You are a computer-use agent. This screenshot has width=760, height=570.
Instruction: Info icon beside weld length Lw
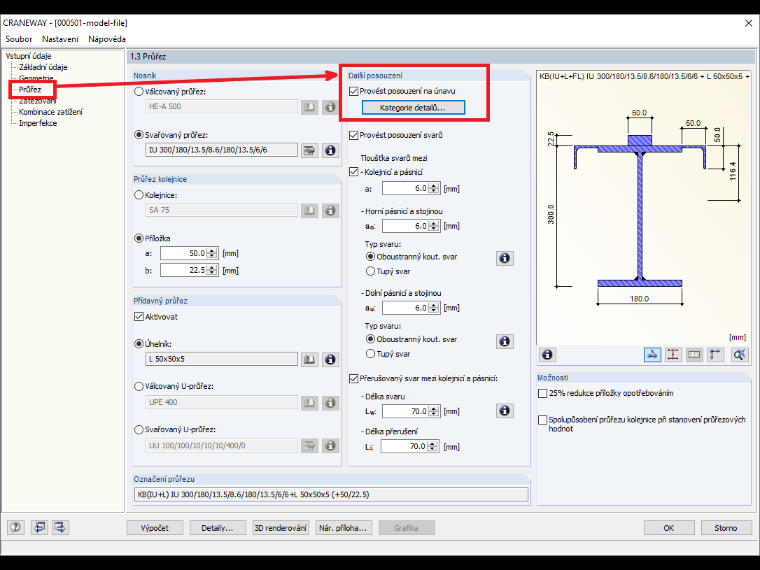(x=505, y=411)
